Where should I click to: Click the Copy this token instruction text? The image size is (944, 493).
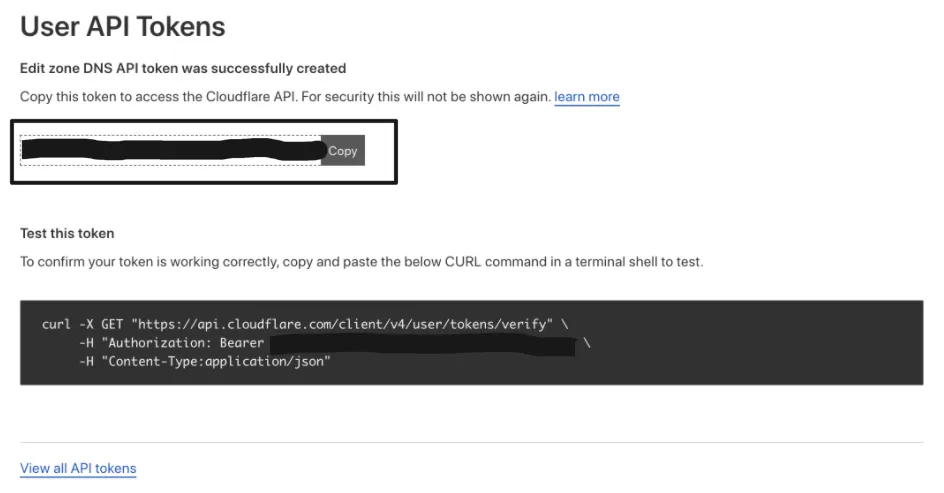[x=285, y=97]
